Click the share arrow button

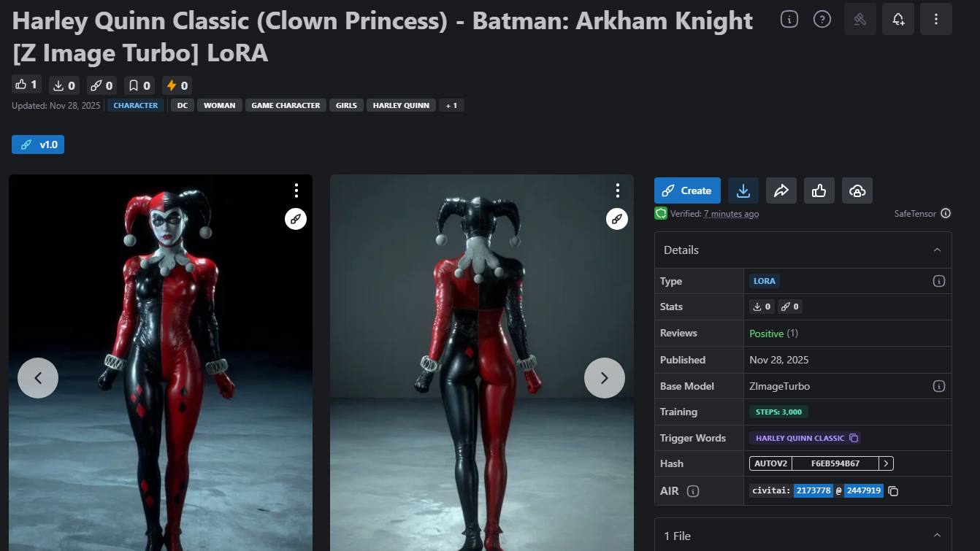(781, 190)
